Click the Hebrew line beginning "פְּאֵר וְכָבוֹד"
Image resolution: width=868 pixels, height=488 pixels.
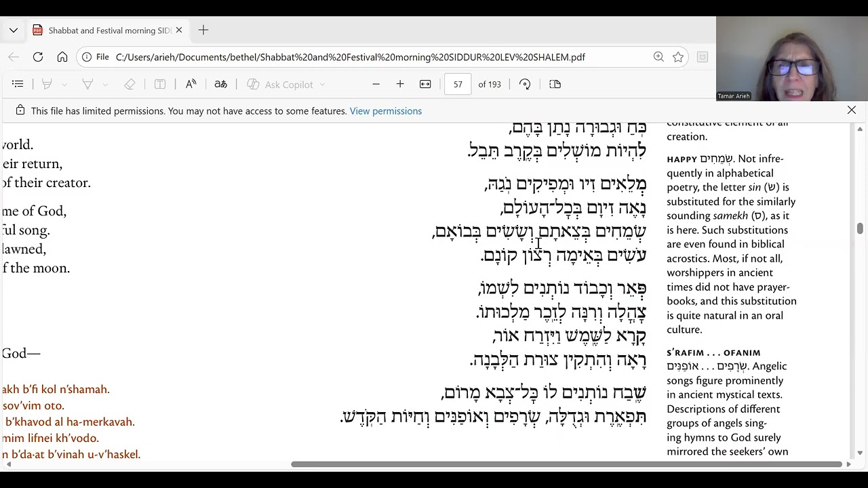tap(562, 289)
